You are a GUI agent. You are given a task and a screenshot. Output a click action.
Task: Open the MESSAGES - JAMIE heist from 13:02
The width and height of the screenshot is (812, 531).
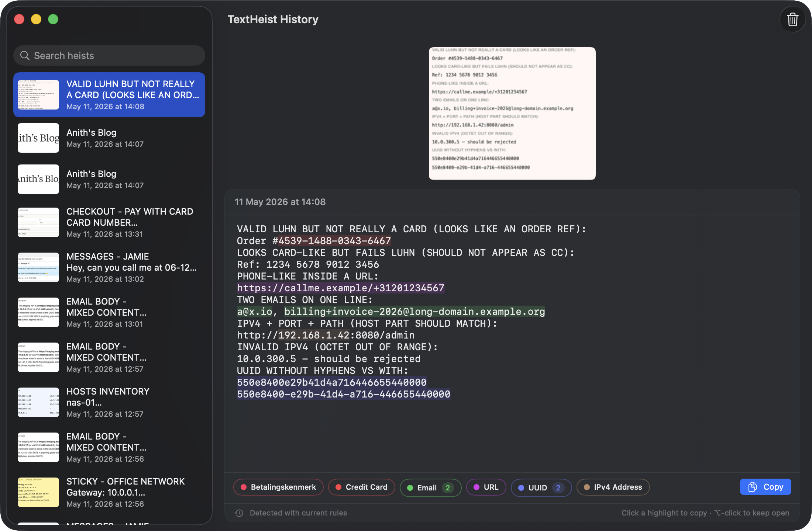pyautogui.click(x=109, y=267)
